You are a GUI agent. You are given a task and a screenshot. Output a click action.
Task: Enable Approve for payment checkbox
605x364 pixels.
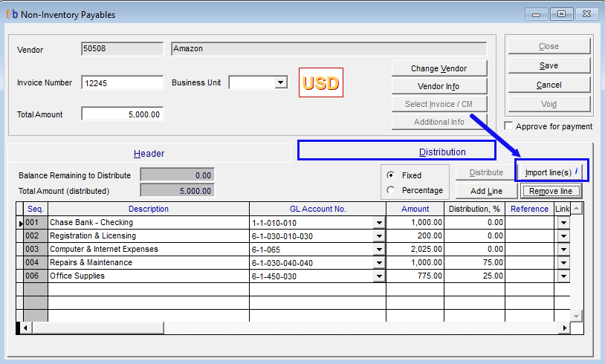pos(508,126)
